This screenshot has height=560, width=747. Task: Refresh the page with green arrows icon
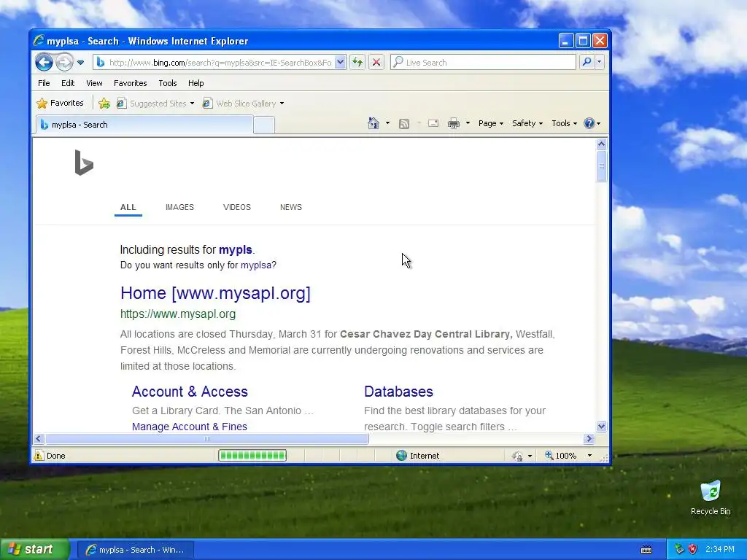[357, 63]
